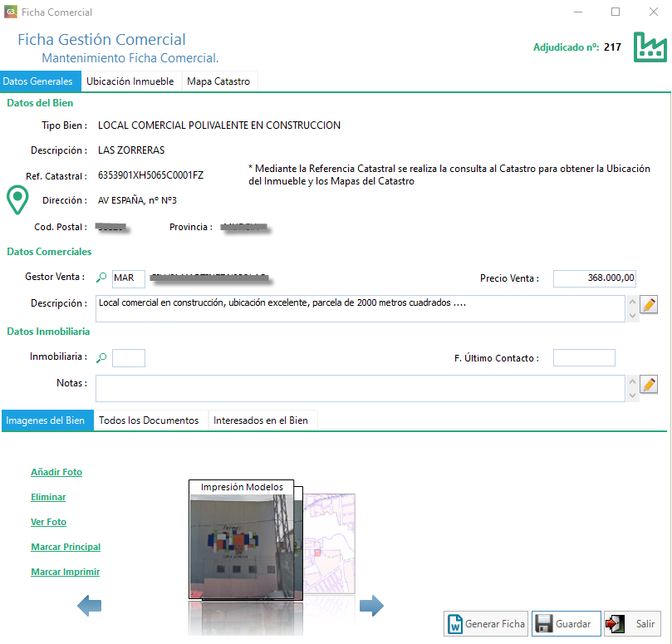The width and height of the screenshot is (672, 644).
Task: Click the Descripción scrollbar down arrow
Action: (x=632, y=316)
